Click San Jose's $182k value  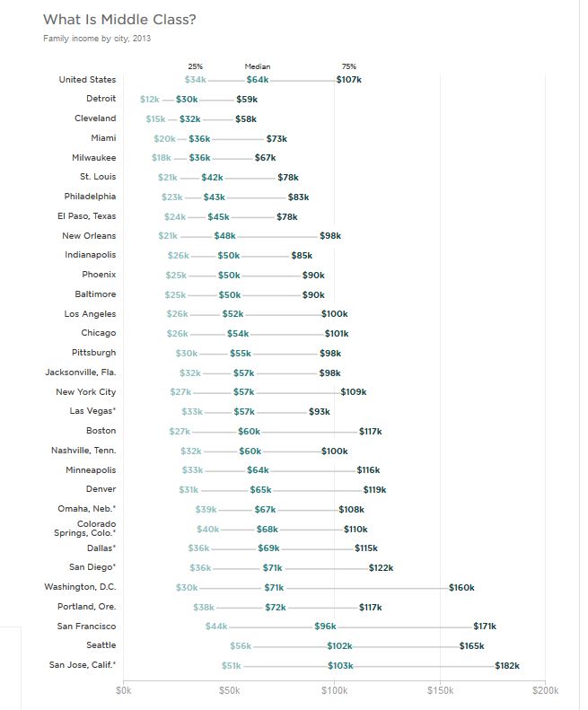507,665
